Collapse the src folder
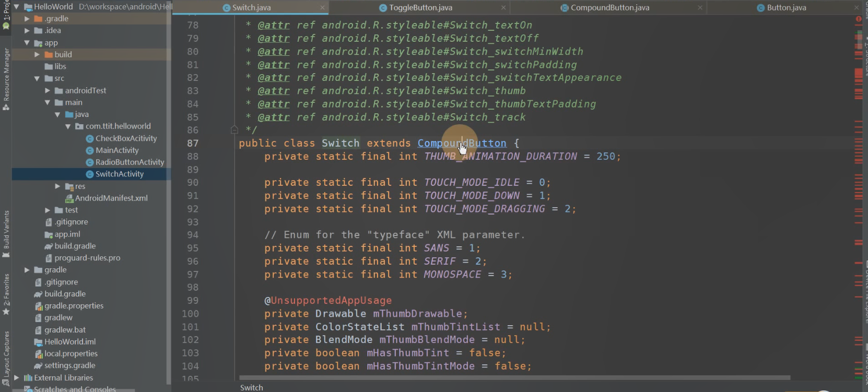Image resolution: width=868 pixels, height=392 pixels. (x=37, y=78)
